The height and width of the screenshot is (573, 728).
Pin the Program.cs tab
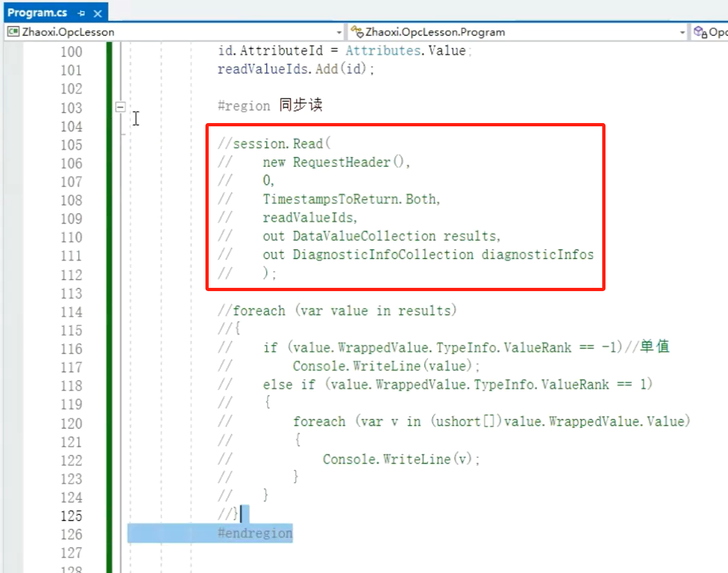point(81,13)
